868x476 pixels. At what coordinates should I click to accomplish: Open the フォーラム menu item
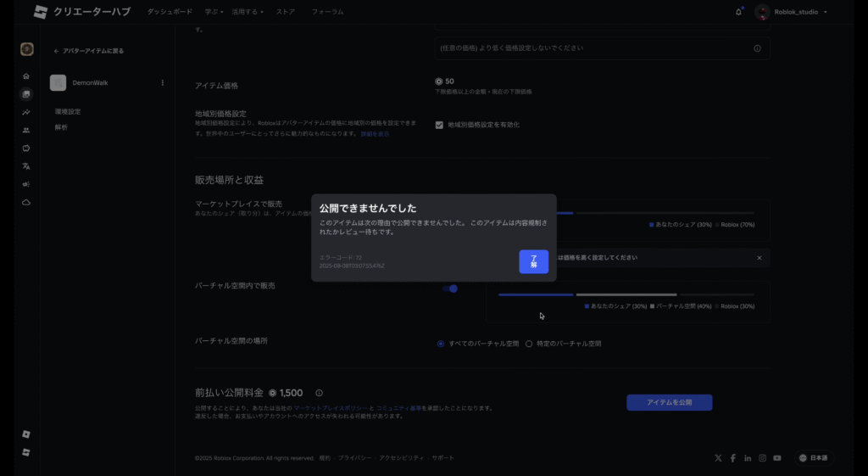(327, 12)
